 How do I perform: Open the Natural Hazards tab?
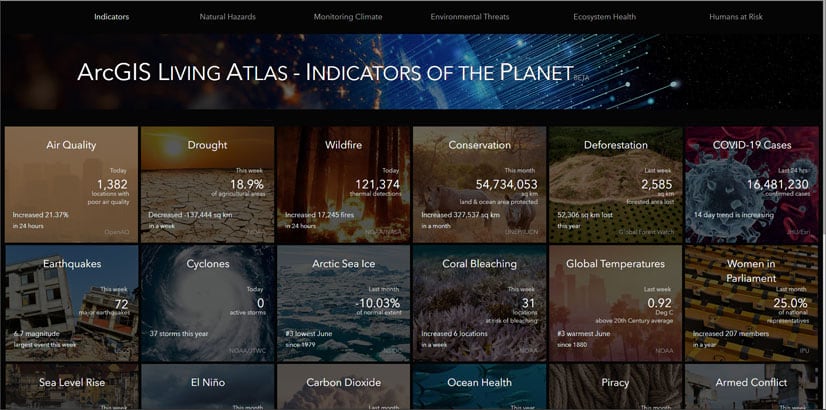point(228,17)
